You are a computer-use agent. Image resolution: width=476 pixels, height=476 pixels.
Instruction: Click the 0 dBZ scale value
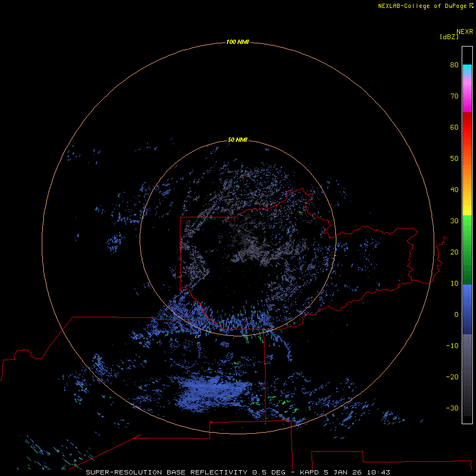pos(456,315)
